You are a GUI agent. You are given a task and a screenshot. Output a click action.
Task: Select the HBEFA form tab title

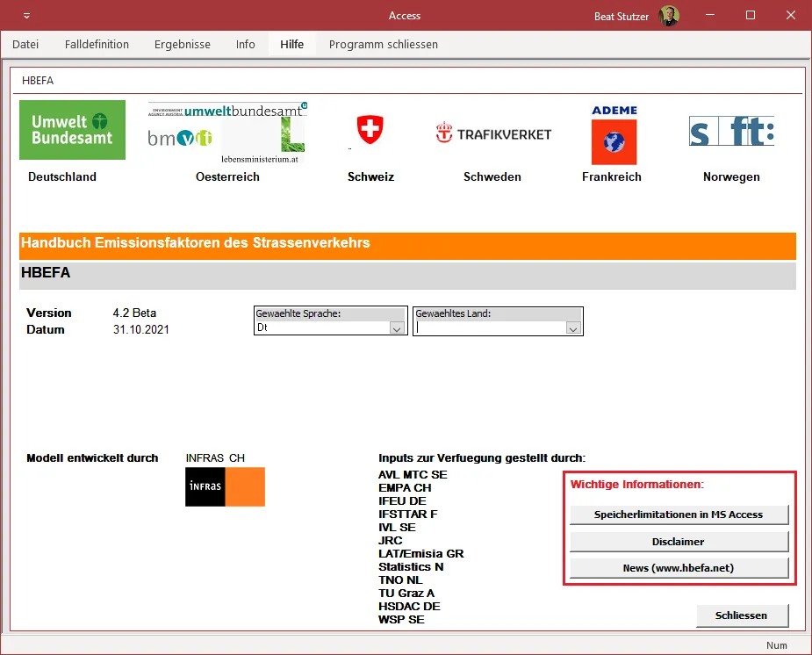coord(38,81)
